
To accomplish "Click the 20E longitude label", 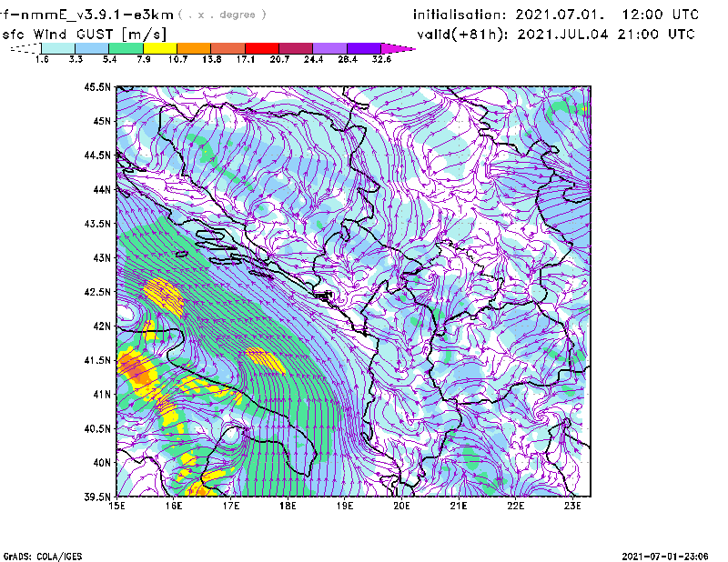I will [401, 506].
